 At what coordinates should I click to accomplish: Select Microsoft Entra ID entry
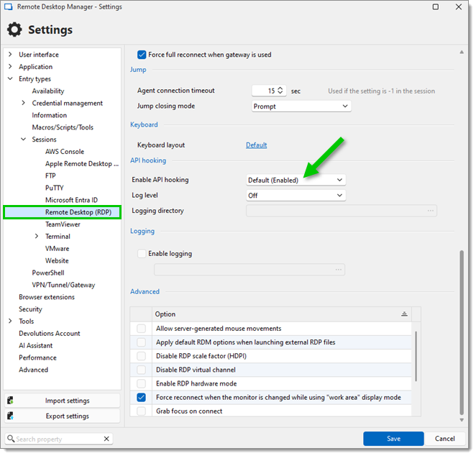point(72,201)
